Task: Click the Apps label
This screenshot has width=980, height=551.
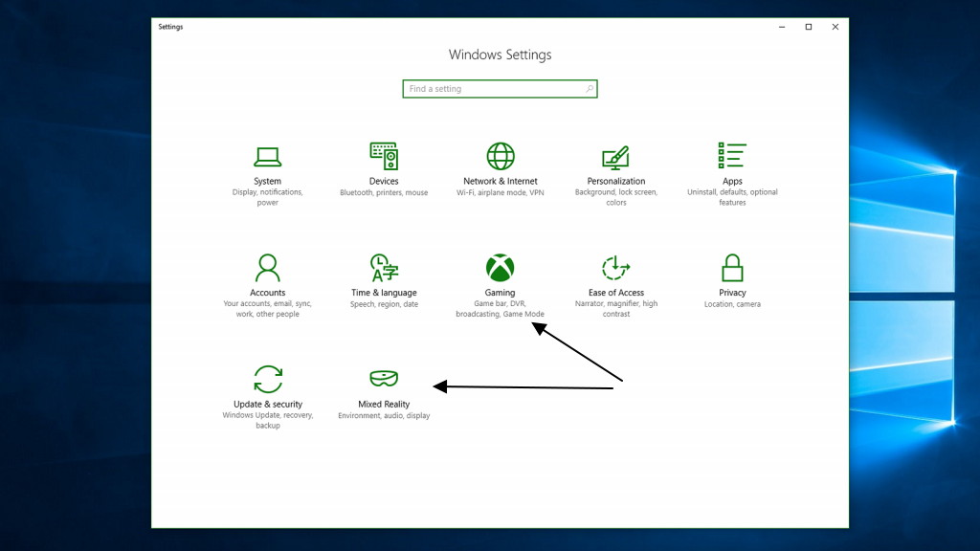Action: click(x=732, y=181)
